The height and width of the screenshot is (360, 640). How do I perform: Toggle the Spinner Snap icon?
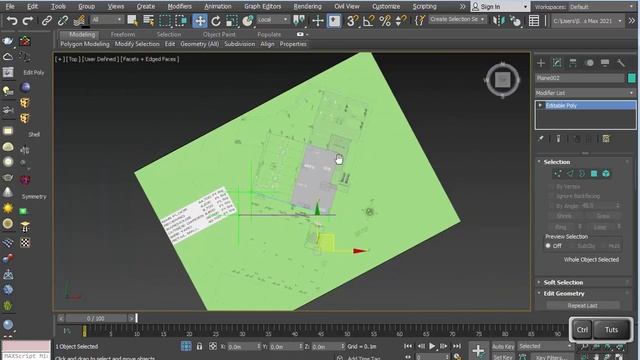pyautogui.click(x=400, y=21)
